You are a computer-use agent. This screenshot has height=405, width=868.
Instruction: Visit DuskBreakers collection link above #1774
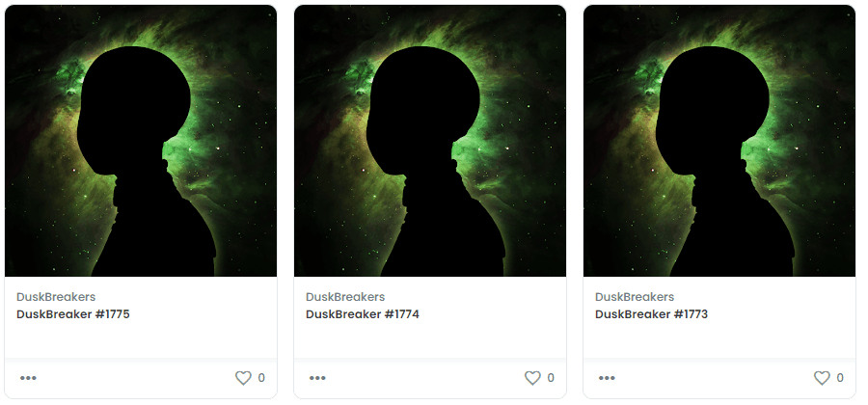tap(345, 297)
